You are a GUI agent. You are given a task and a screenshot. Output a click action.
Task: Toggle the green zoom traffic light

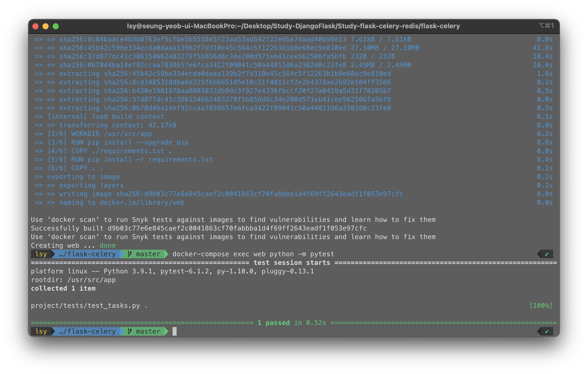pyautogui.click(x=56, y=26)
